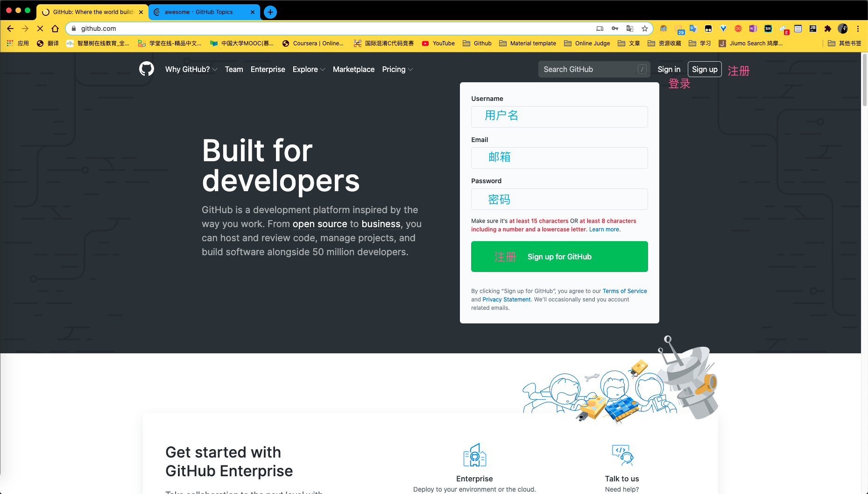Click the Google Translate extension icon

(x=693, y=29)
